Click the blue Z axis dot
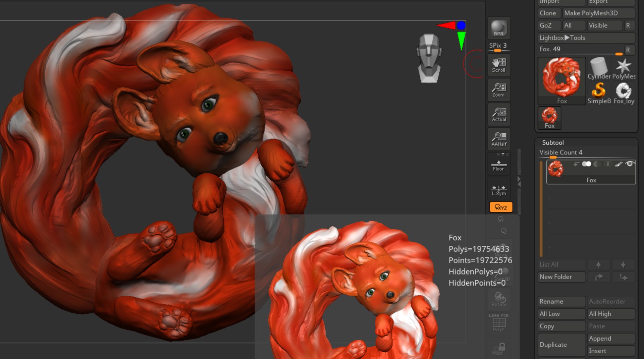Image resolution: width=644 pixels, height=359 pixels. [x=461, y=25]
